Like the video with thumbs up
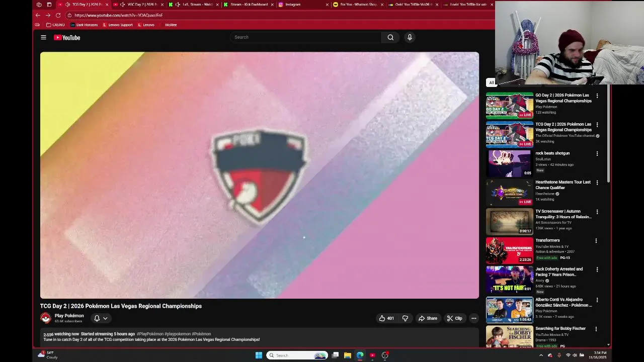Image resolution: width=644 pixels, height=362 pixels. 386,318
